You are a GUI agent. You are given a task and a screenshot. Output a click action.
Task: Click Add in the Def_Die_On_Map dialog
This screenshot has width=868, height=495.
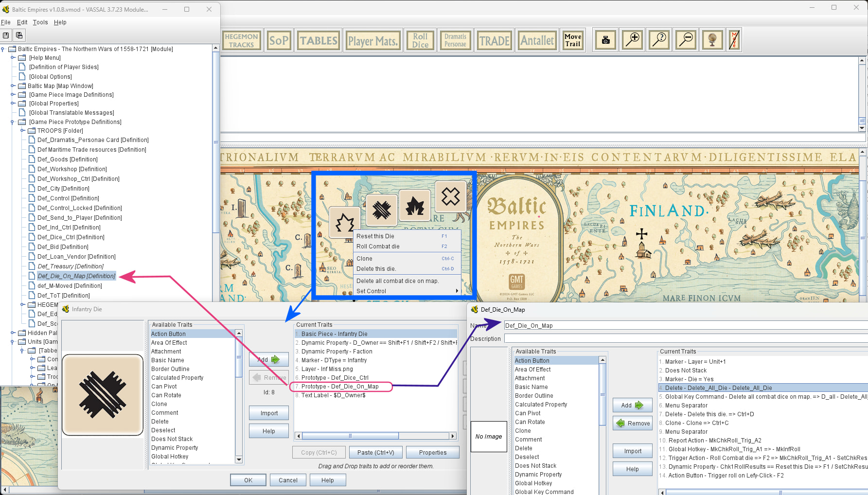coord(633,405)
